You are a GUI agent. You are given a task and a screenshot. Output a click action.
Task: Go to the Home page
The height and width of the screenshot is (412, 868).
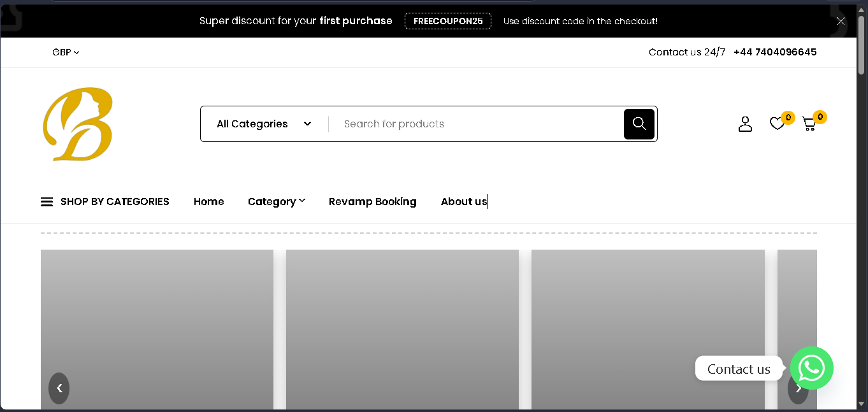coord(209,202)
